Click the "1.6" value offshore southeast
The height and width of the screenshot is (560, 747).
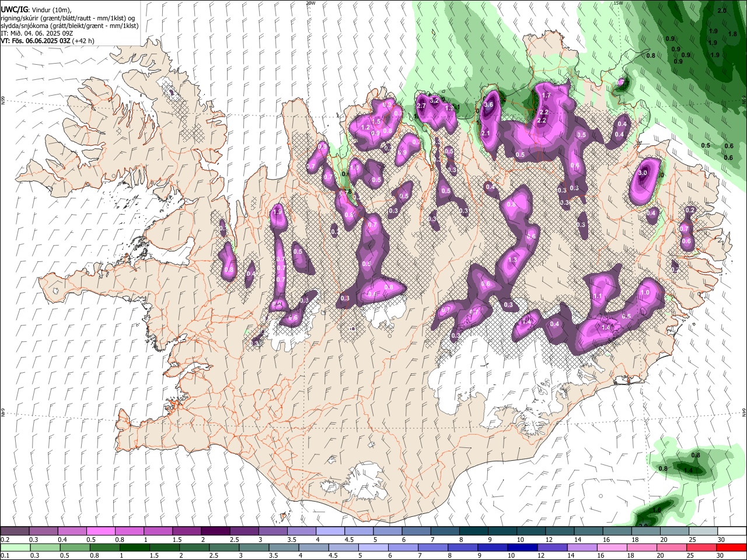[657, 510]
